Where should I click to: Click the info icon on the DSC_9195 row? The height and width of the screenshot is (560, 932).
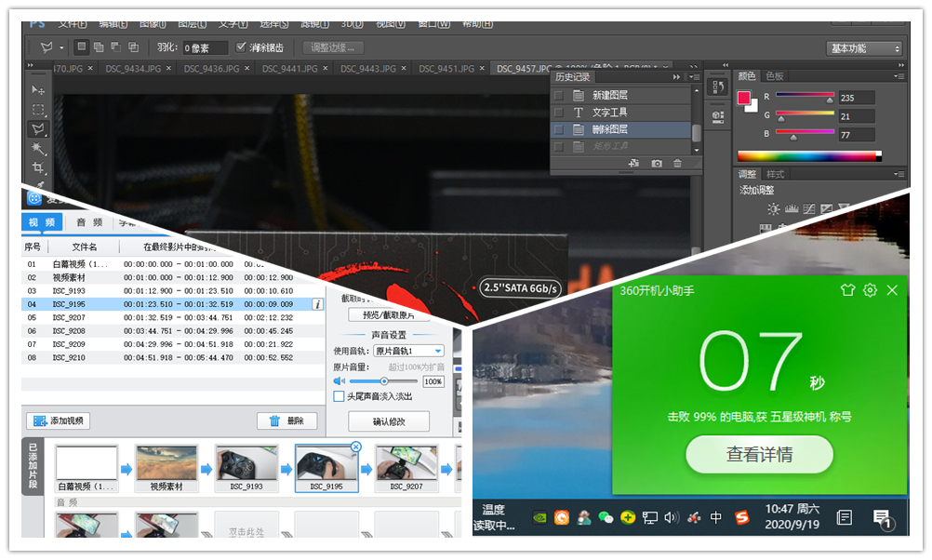(318, 304)
